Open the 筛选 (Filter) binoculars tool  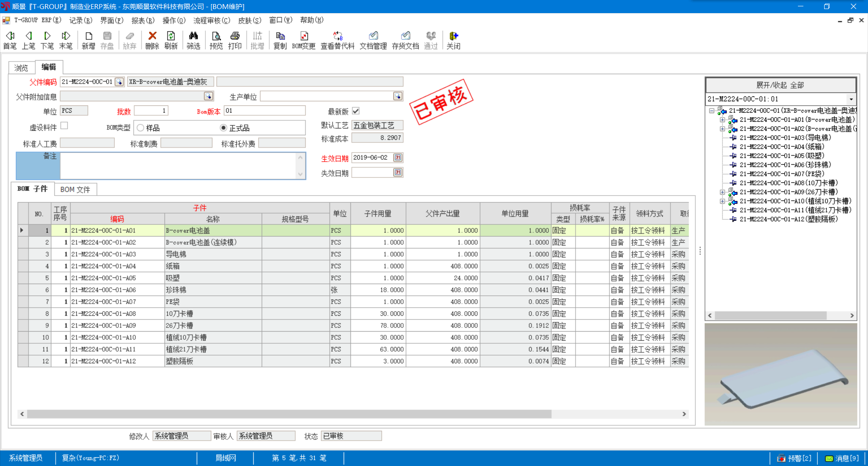[193, 40]
